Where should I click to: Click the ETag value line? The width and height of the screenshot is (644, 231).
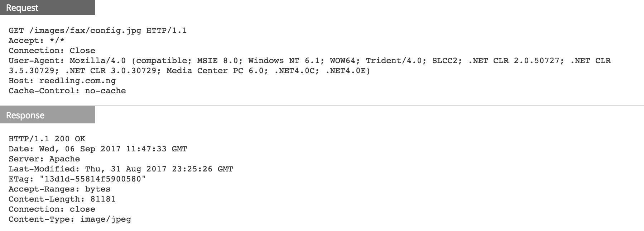77,179
